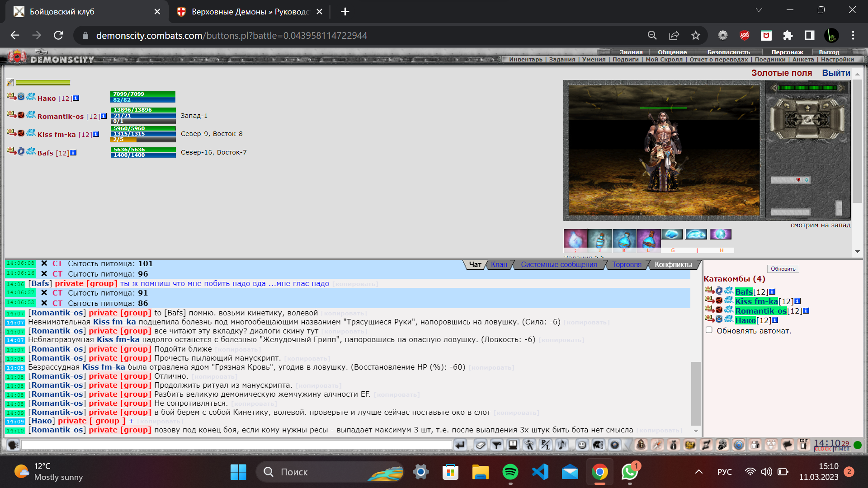Open the Знания menu
The height and width of the screenshot is (488, 868).
coord(631,52)
